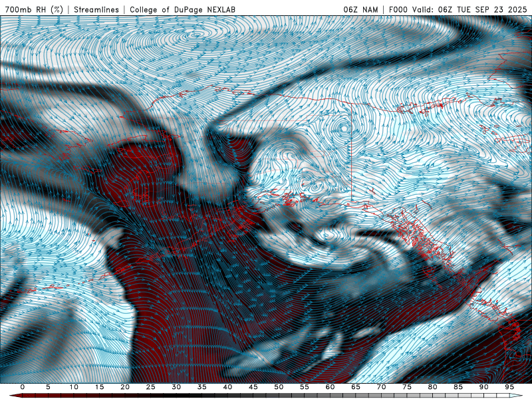Click "Valid: 06Z TUE SEP 23 2025" text
The height and width of the screenshot is (399, 532).
pos(471,10)
